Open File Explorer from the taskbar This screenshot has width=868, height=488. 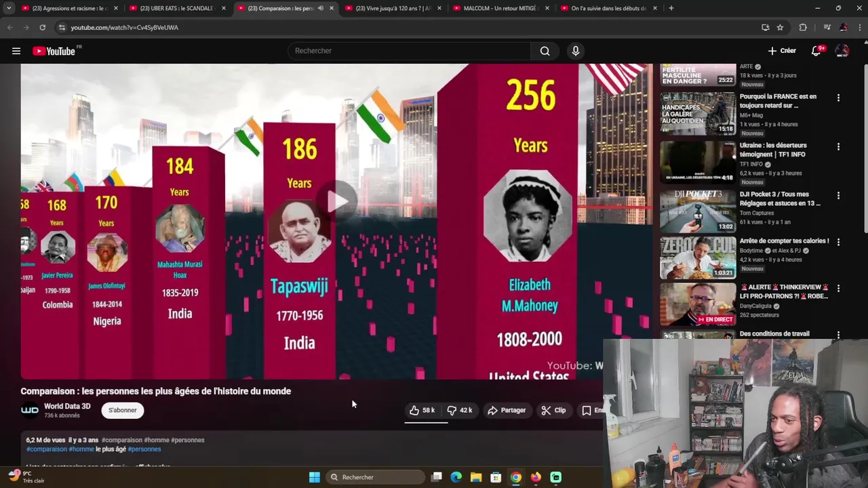(476, 477)
